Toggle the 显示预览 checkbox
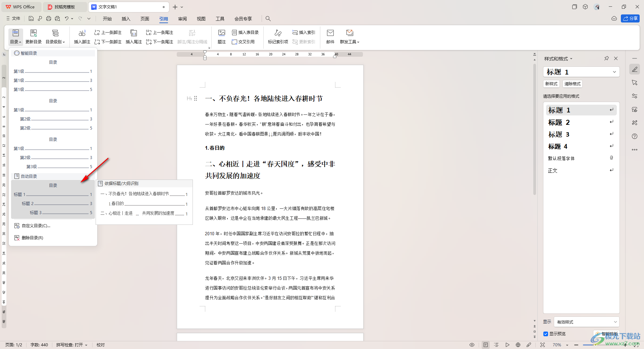Image resolution: width=644 pixels, height=349 pixels. pos(546,334)
